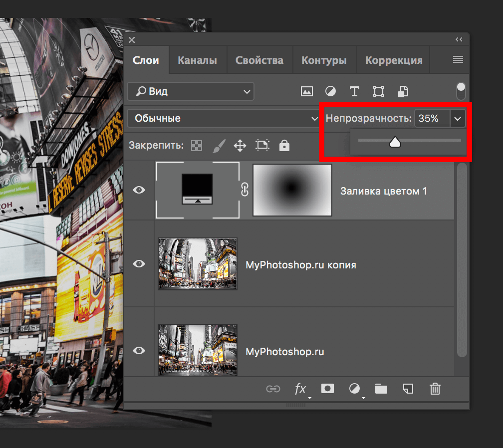Switch to the Каналы tab
The height and width of the screenshot is (448, 503).
coord(197,59)
